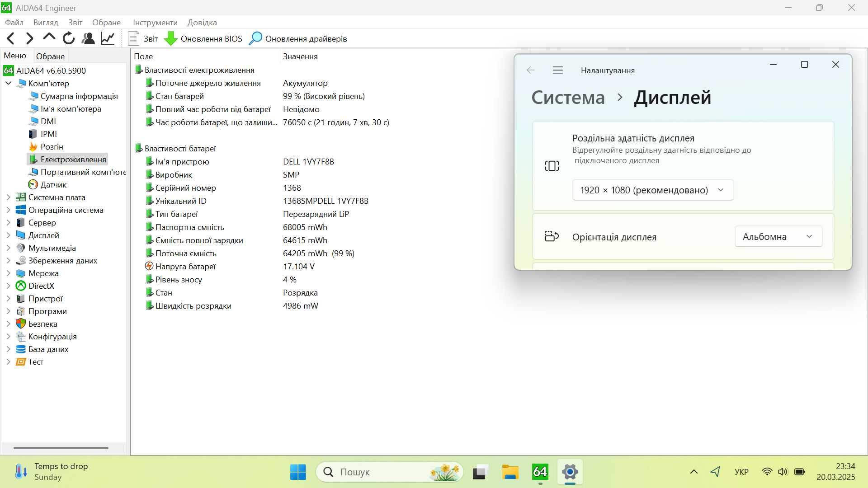This screenshot has height=488, width=868.
Task: Open the graph chart toolbar icon
Action: point(108,39)
